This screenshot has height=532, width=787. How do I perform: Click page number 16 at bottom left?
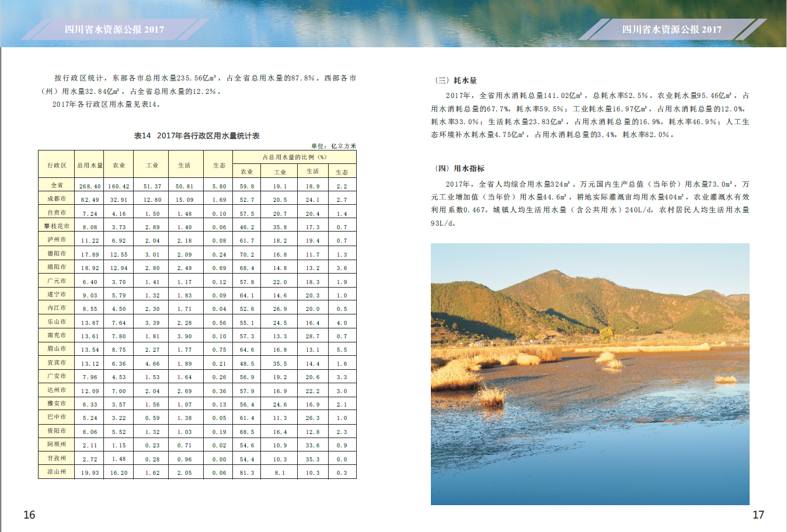(x=29, y=514)
